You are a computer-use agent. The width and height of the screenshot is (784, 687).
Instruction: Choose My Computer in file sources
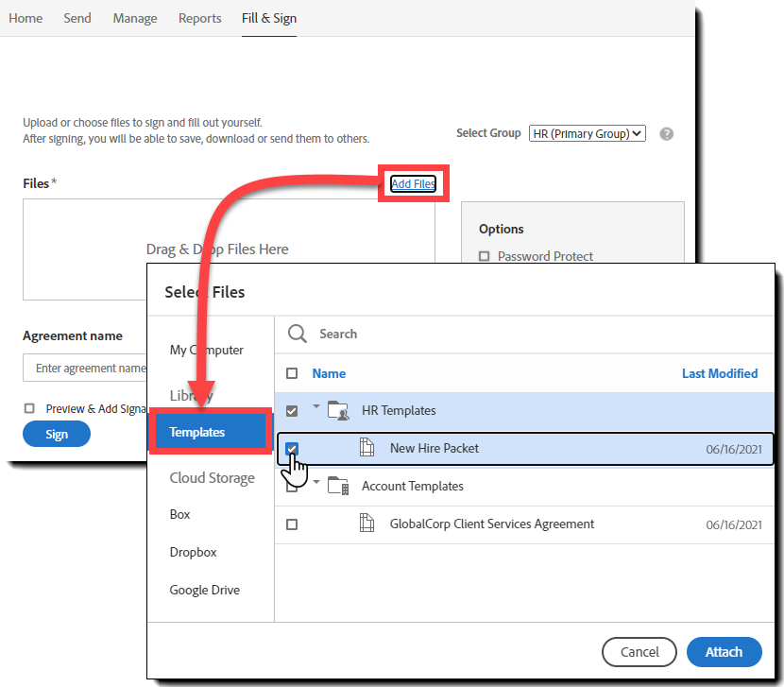point(207,350)
